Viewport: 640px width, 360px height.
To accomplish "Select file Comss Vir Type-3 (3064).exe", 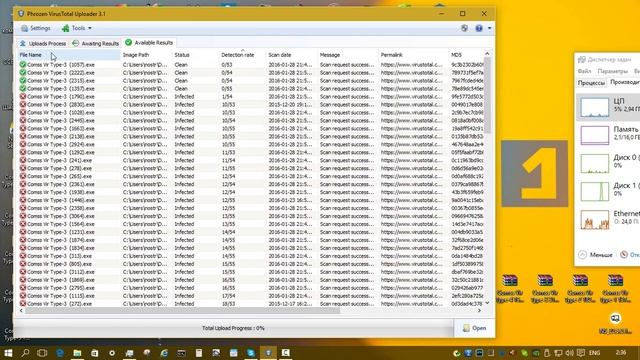I will (61, 216).
